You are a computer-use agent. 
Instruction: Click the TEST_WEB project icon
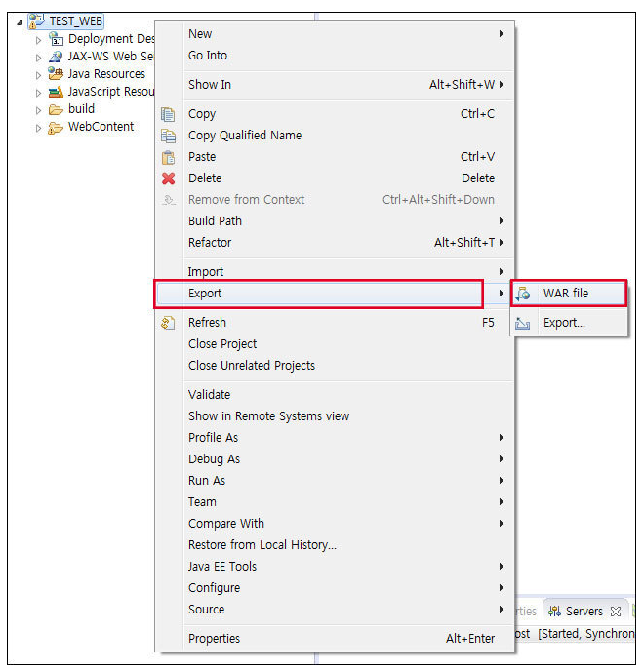coord(36,21)
